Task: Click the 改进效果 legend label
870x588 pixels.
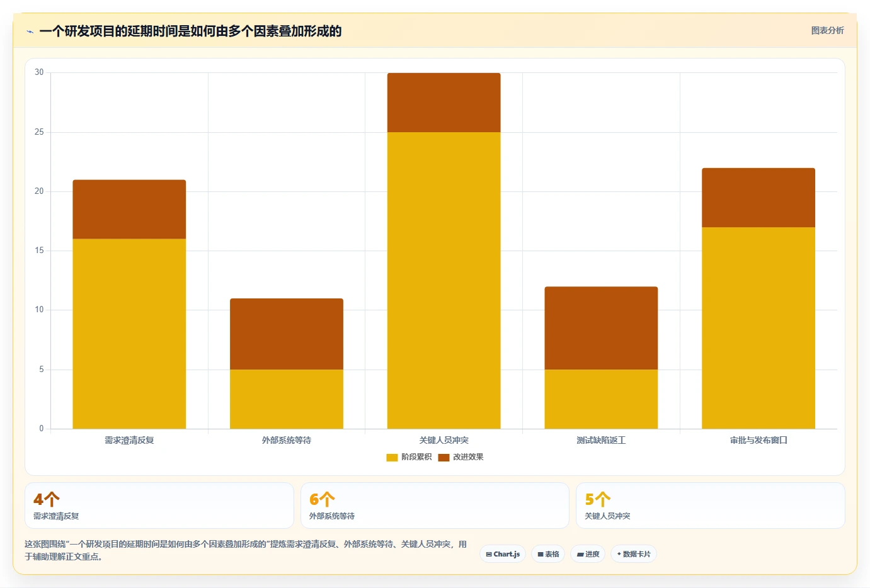Action: pyautogui.click(x=468, y=457)
